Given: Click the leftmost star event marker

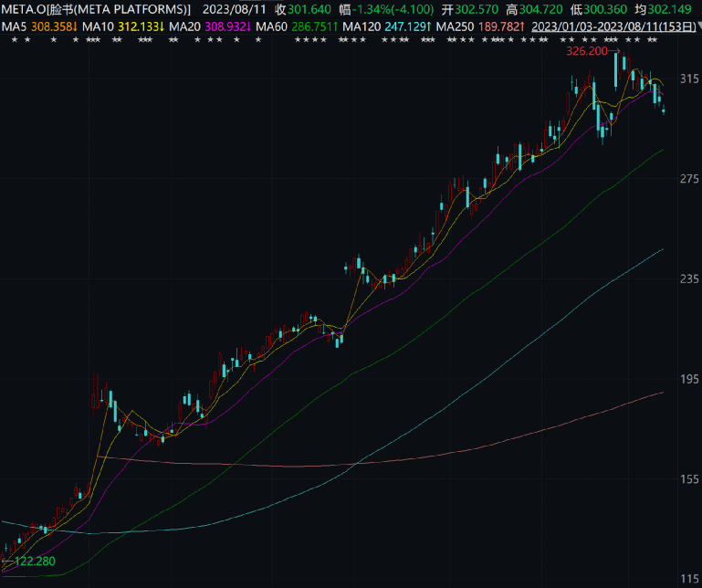Looking at the screenshot, I should 15,42.
